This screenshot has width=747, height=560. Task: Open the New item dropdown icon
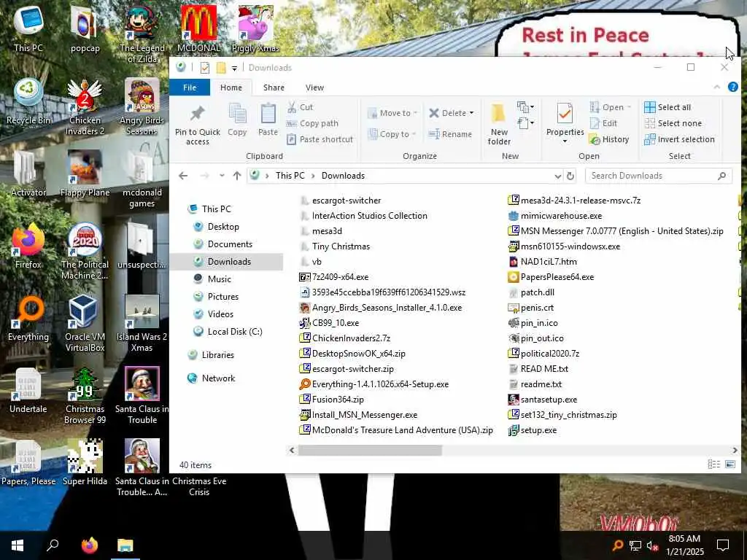tap(525, 107)
